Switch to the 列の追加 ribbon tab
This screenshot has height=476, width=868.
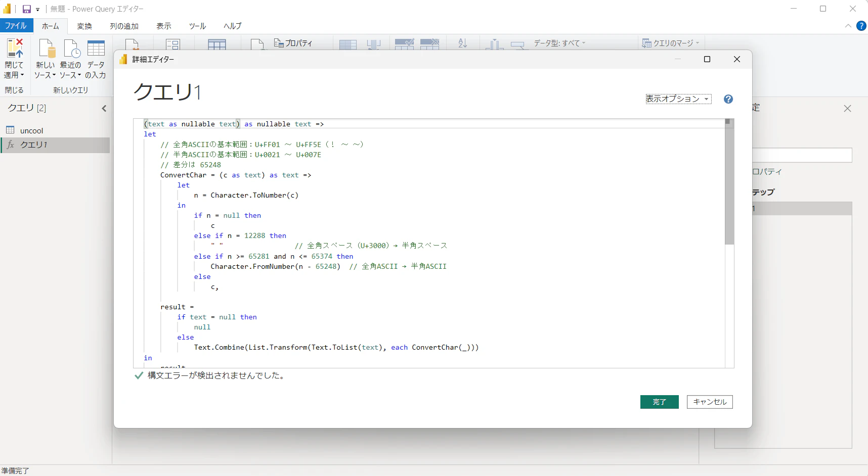tap(124, 26)
